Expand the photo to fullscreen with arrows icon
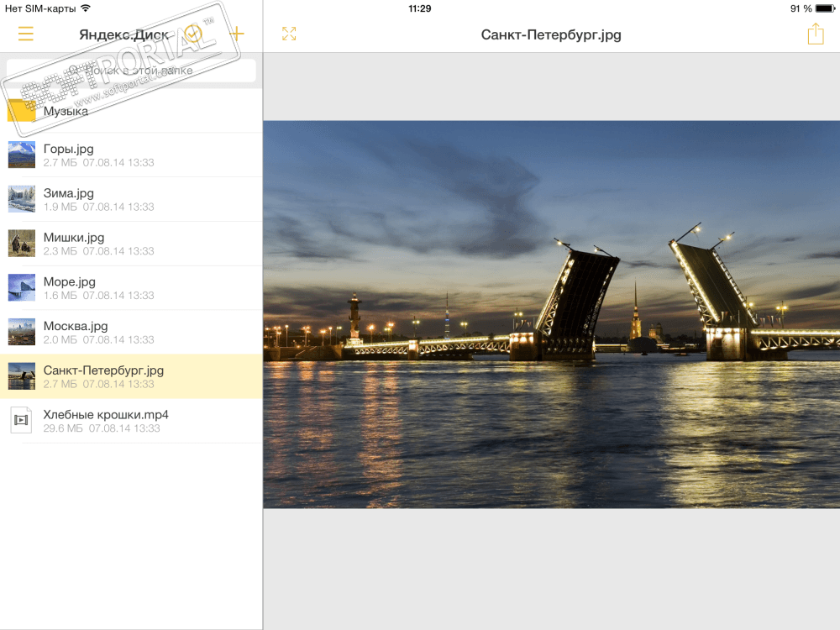The width and height of the screenshot is (840, 630). 289,34
